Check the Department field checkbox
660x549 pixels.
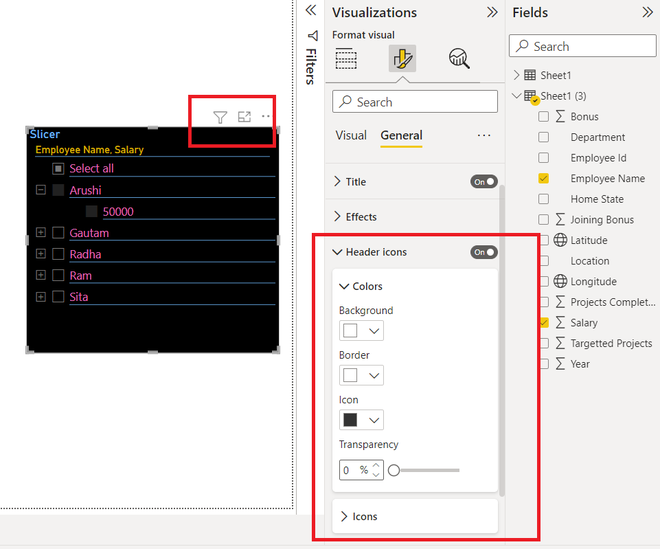(543, 137)
